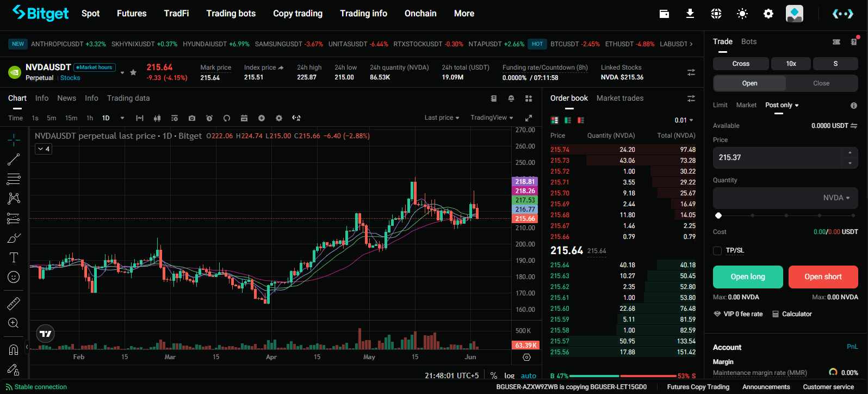Viewport: 868px width, 394px height.
Task: Show only sell orders in order book
Action: point(581,120)
